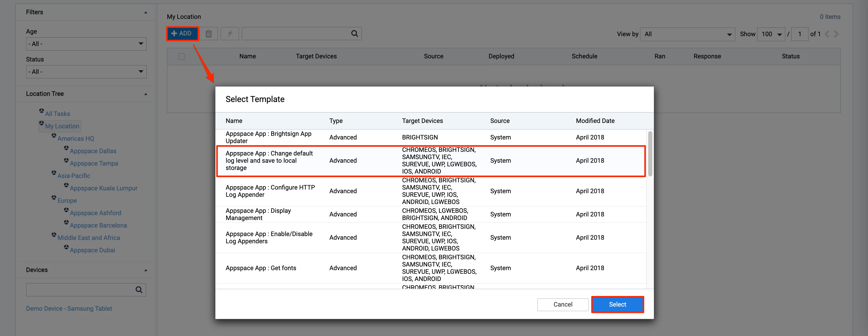The image size is (868, 336).
Task: Click the lightning bolt run icon
Action: coord(230,34)
